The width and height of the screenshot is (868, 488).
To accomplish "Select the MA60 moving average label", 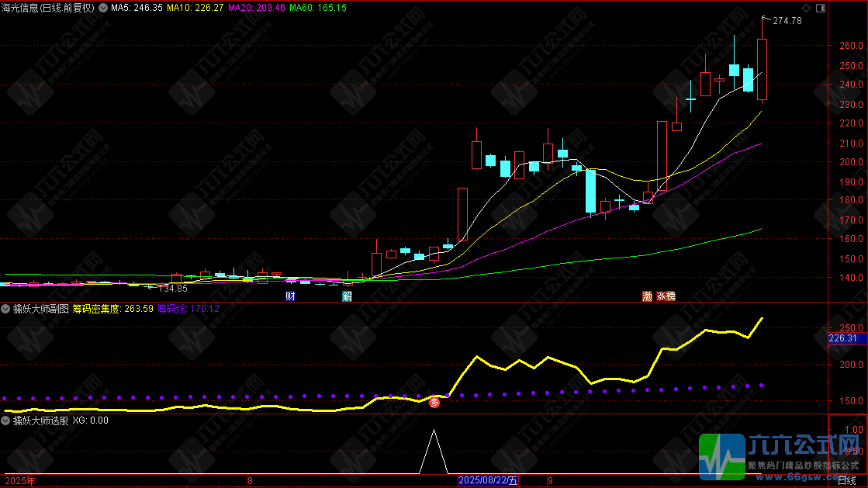I will click(x=318, y=8).
